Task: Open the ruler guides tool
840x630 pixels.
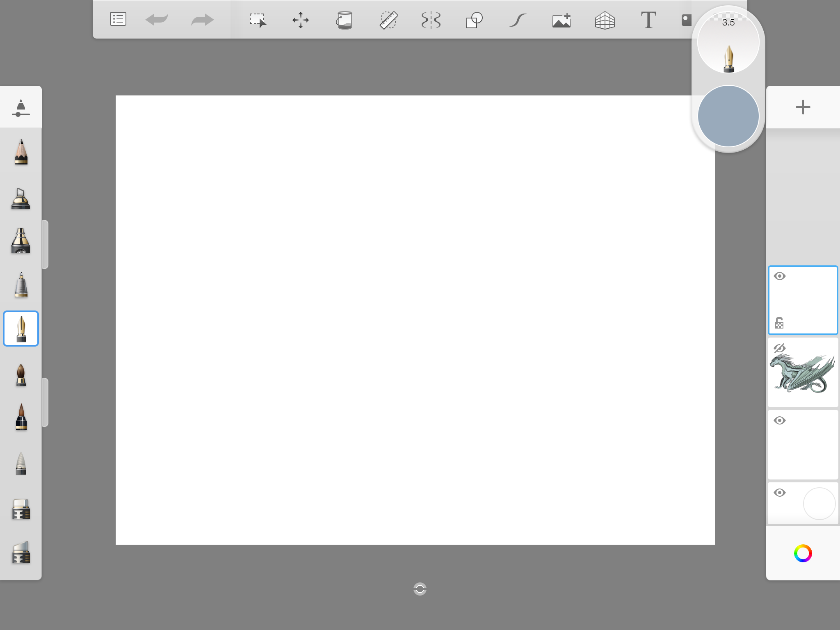Action: (x=388, y=20)
